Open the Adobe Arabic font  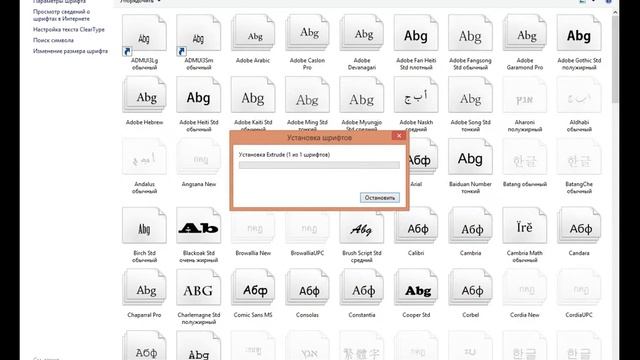pos(253,34)
